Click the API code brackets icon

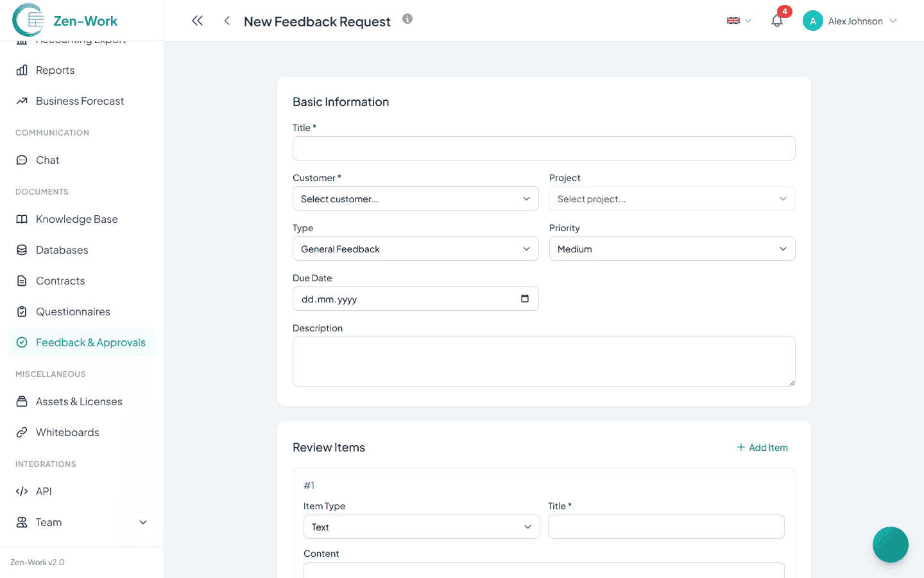click(x=22, y=491)
